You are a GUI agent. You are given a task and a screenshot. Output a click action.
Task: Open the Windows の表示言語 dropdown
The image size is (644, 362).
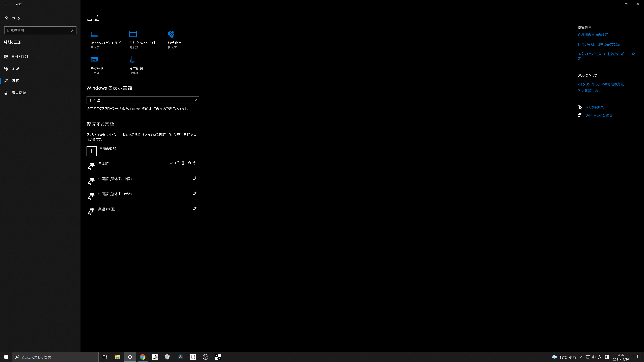143,100
